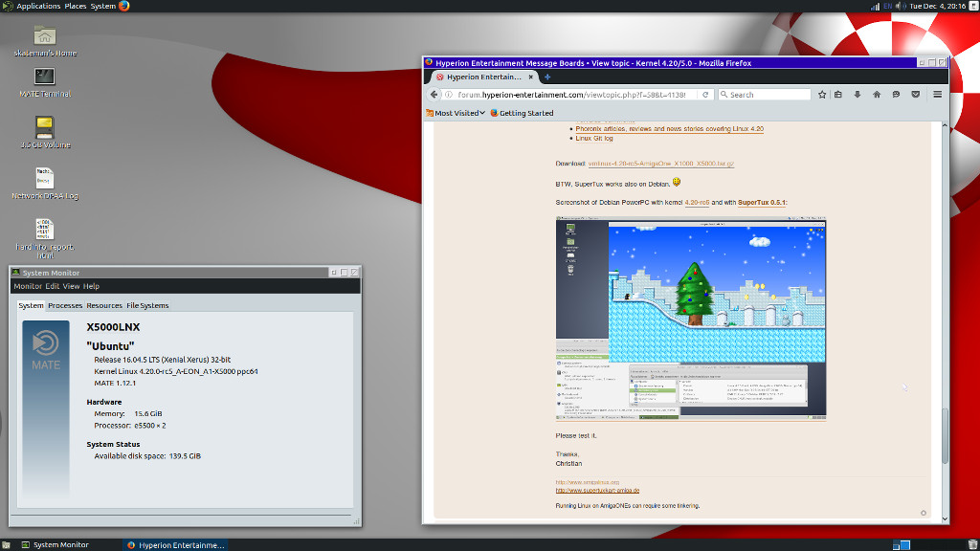Switch to the Resources tab
The image size is (980, 551).
coord(103,305)
